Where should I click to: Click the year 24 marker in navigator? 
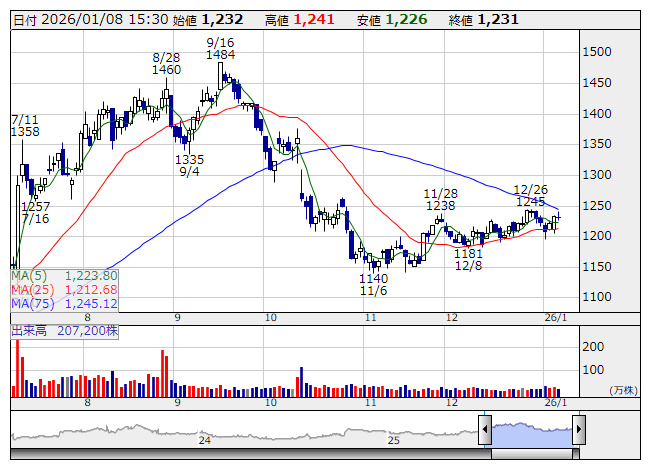(204, 440)
